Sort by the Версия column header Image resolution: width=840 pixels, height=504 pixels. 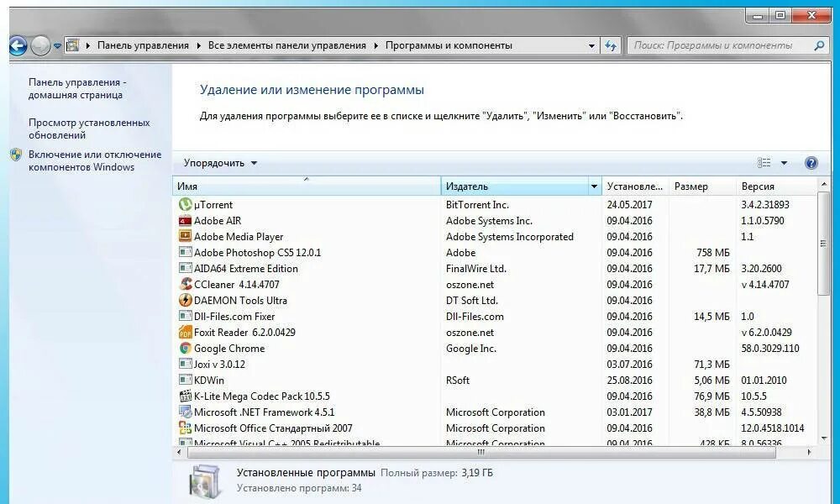775,186
